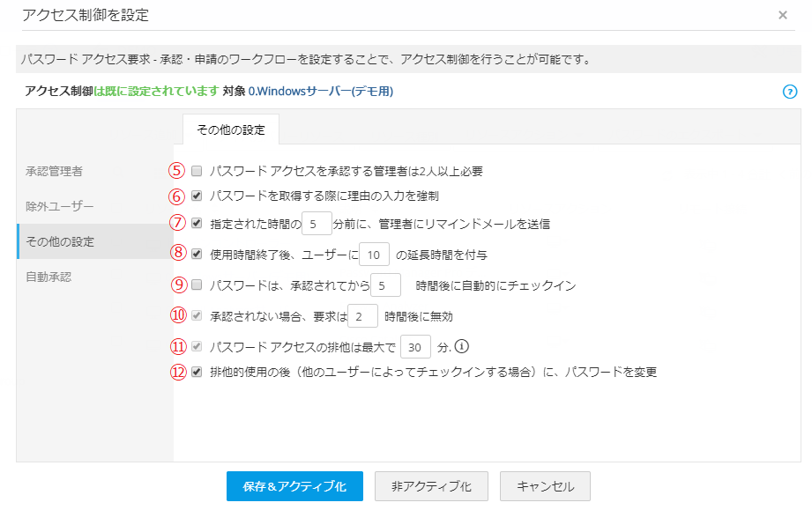Select その他の設定 in the sidebar
This screenshot has width=812, height=510.
click(x=60, y=241)
